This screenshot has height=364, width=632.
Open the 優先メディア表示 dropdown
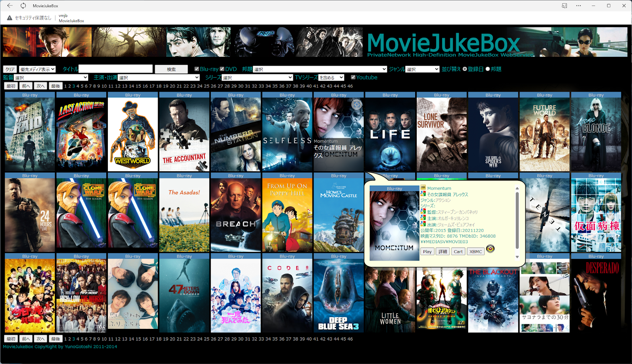click(38, 69)
